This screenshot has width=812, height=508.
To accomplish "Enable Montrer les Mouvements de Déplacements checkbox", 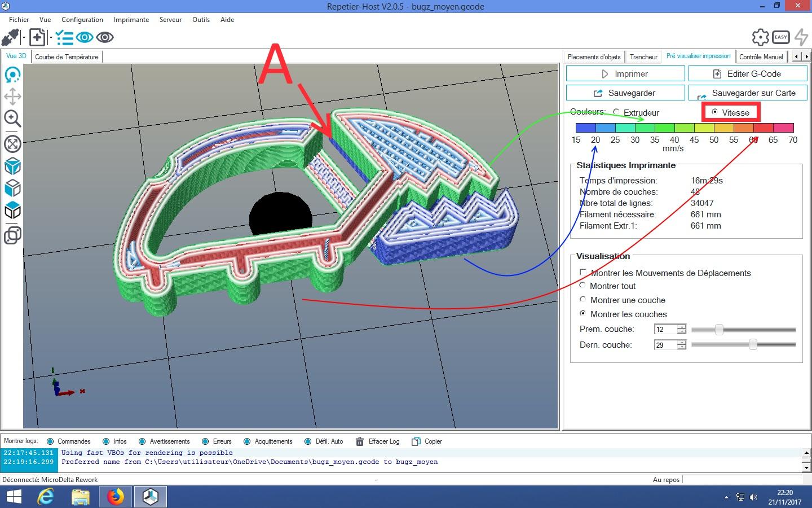I will 583,273.
